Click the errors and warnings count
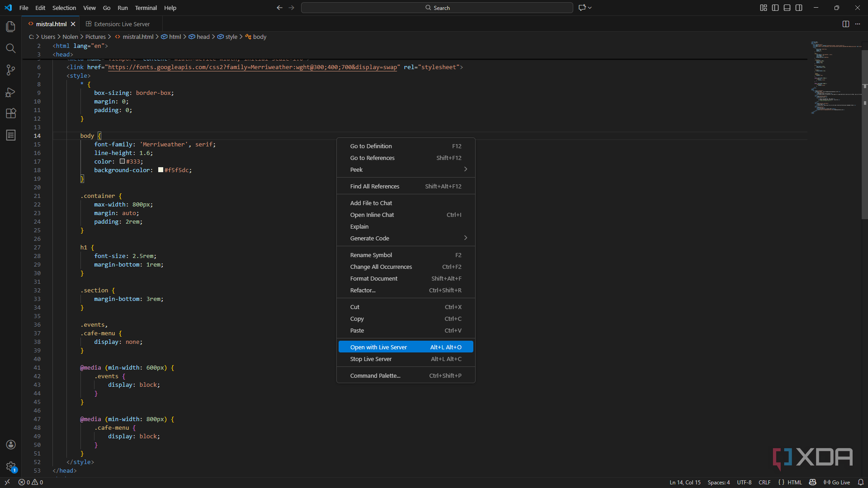Screen dimensions: 868x488 31,482
